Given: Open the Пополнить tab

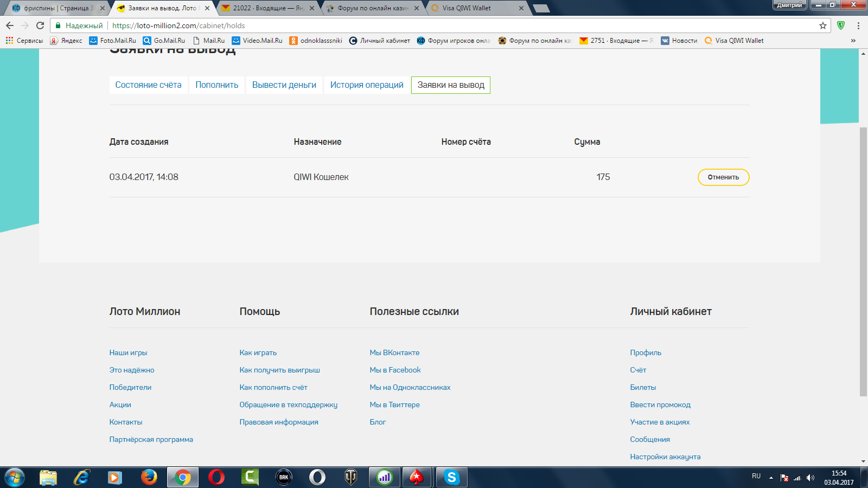Looking at the screenshot, I should pos(217,85).
